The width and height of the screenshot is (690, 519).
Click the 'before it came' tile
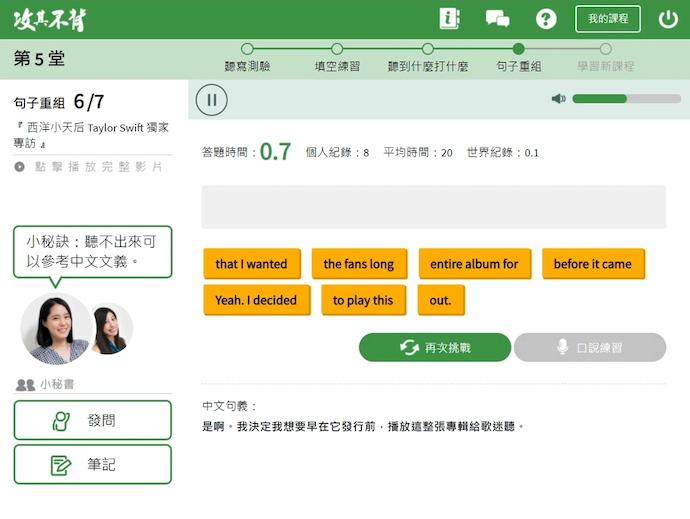point(592,264)
